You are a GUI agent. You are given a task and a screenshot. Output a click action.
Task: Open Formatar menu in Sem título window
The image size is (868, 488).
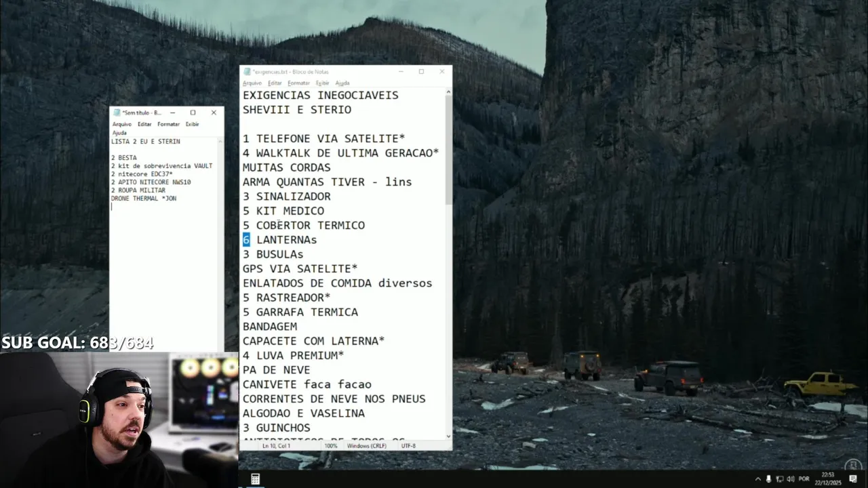[x=168, y=124]
